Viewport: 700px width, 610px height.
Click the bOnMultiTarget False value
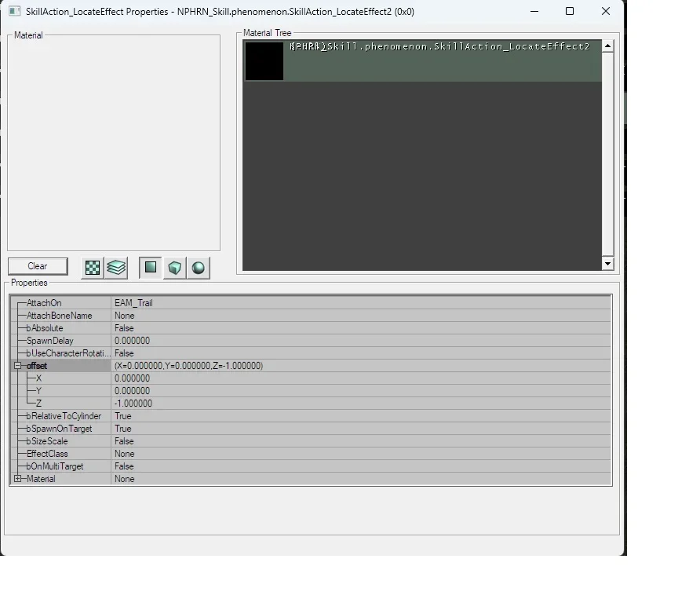(361, 466)
